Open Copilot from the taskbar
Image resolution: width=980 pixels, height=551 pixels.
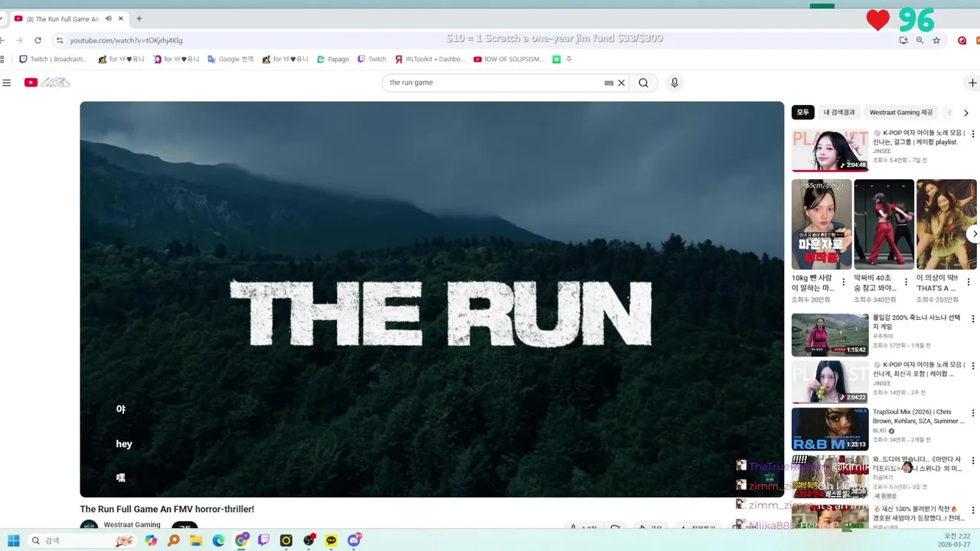[x=151, y=540]
